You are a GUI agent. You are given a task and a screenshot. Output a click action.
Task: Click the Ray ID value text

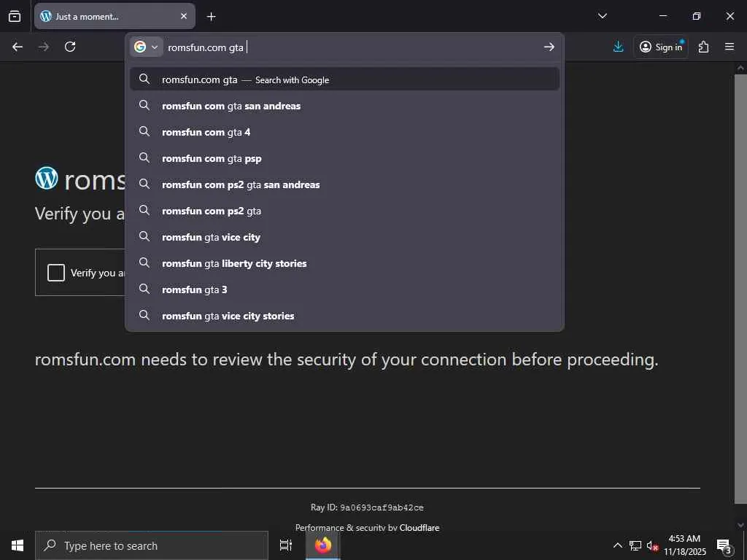[382, 507]
